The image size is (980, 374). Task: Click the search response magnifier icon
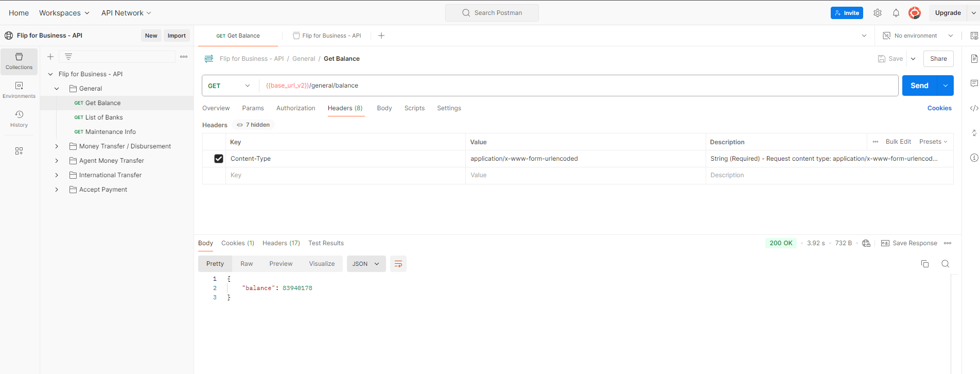coord(946,264)
